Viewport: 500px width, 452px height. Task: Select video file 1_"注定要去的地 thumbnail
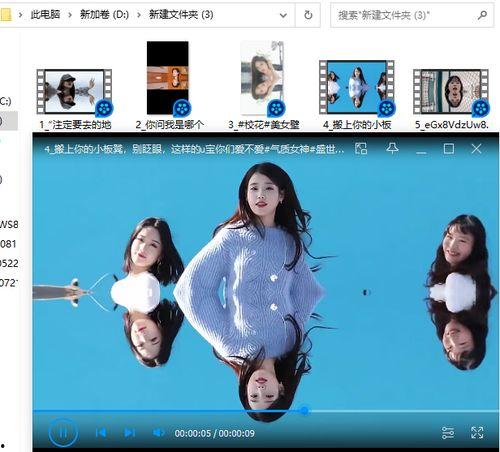[74, 92]
